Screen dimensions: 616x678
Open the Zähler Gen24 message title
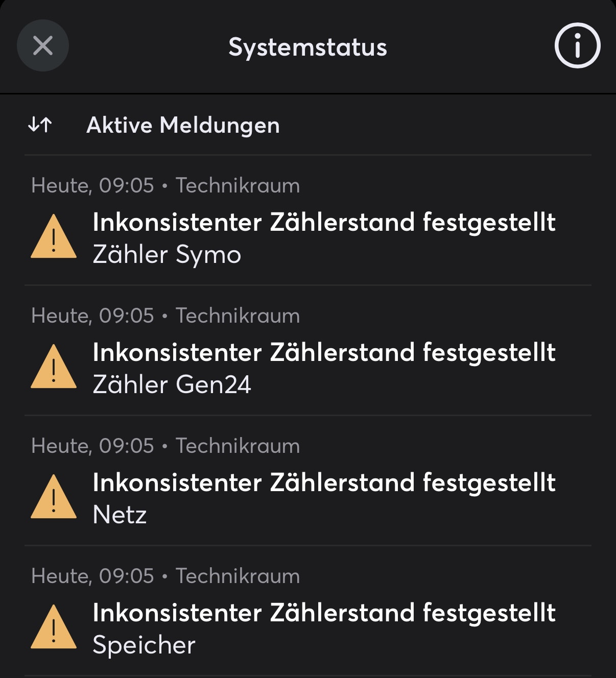[324, 353]
